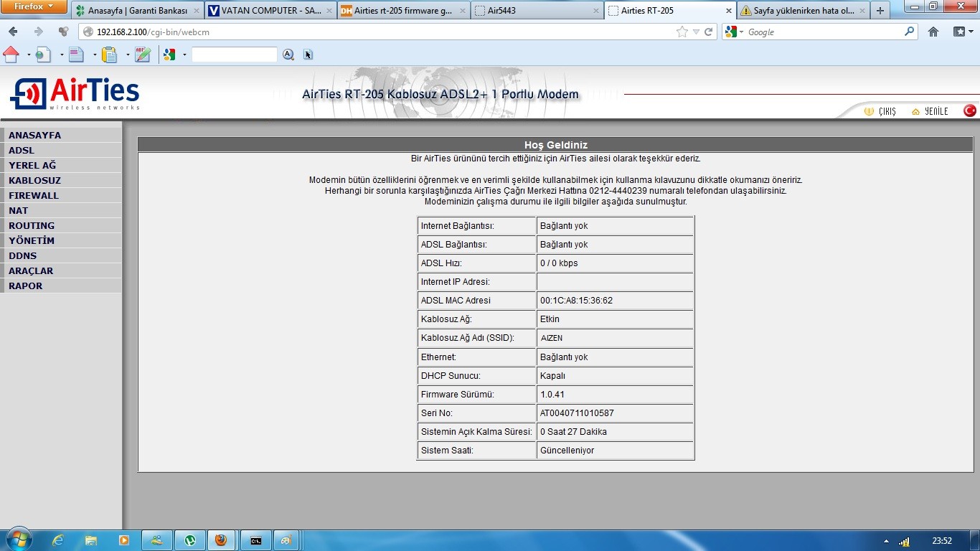
Task: Open the command prompt taskbar icon
Action: coord(255,540)
